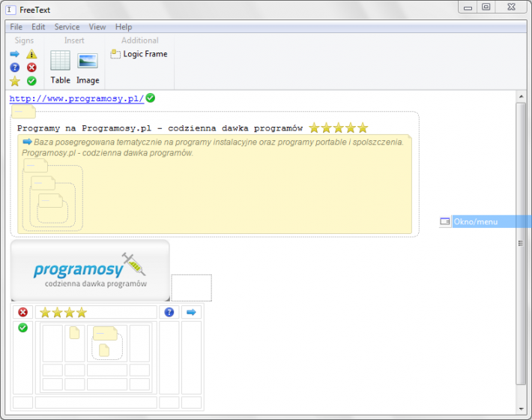Click the folder tab frame inside nested table
This screenshot has width=532, height=420.
click(x=105, y=333)
